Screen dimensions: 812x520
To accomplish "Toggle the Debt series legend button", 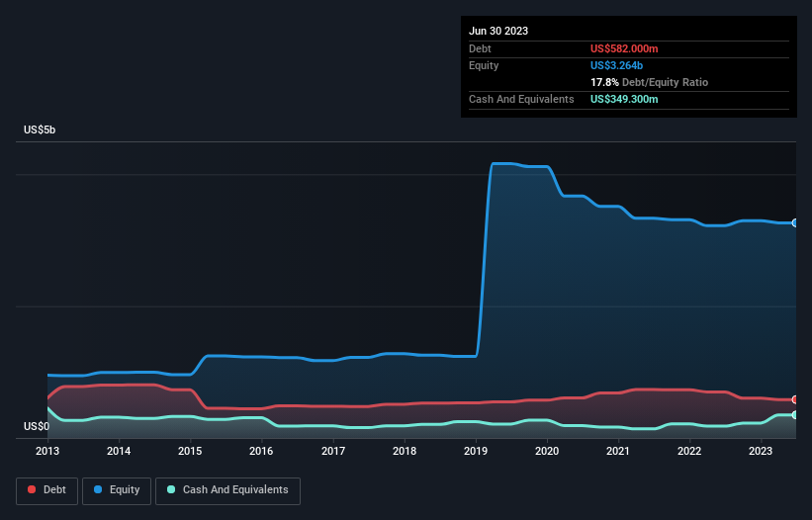I will pos(47,490).
